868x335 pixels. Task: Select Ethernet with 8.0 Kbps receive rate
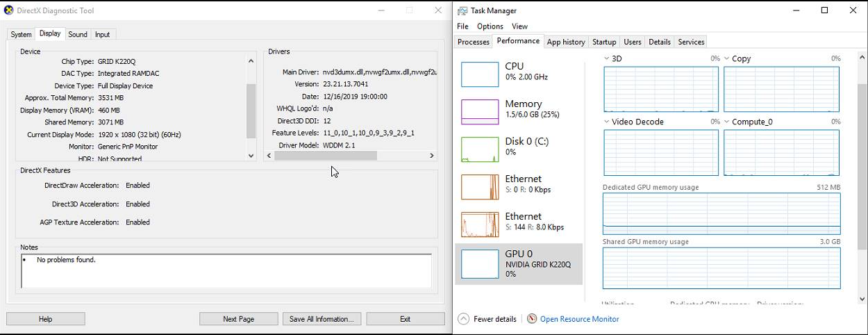519,224
